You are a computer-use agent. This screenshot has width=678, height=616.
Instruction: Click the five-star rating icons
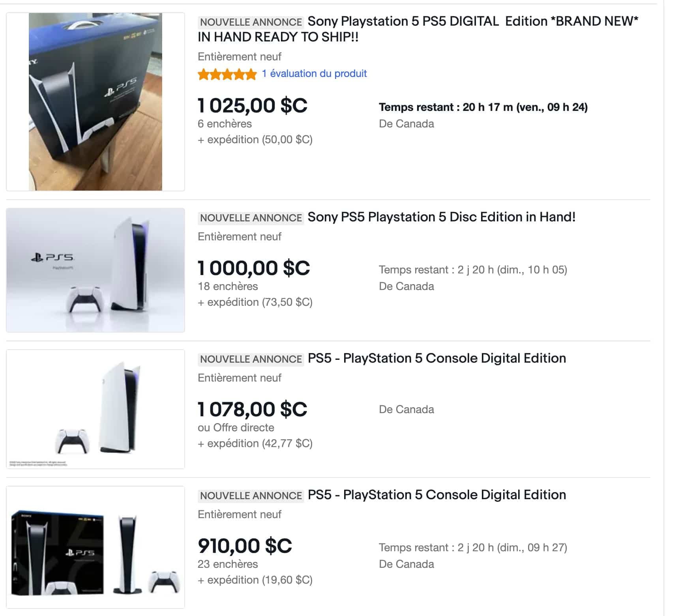(x=227, y=74)
